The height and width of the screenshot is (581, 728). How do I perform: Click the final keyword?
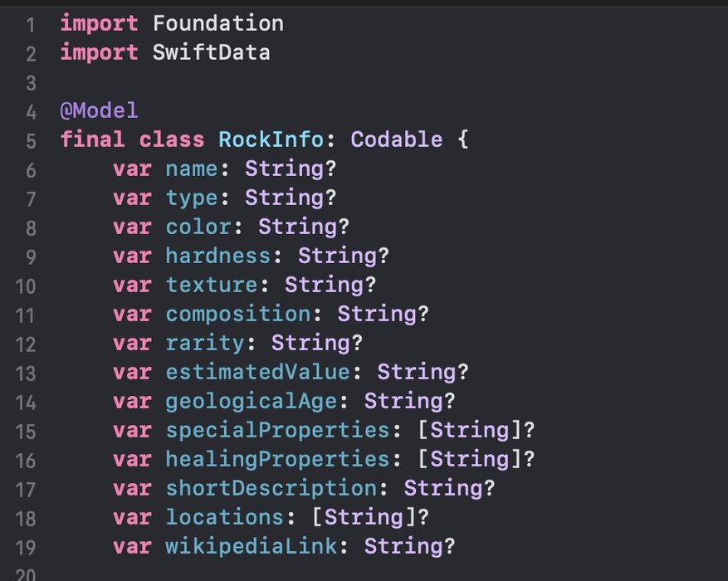coord(92,139)
